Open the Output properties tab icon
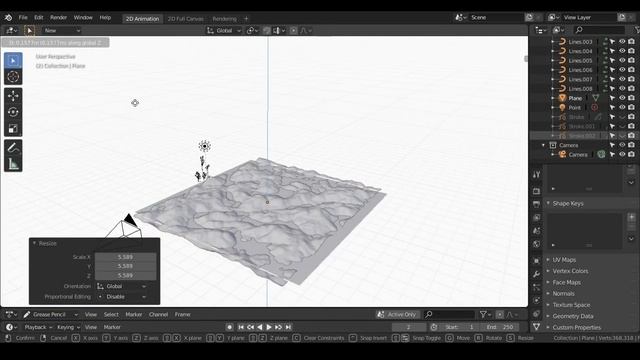The height and width of the screenshot is (360, 640). coord(536,204)
